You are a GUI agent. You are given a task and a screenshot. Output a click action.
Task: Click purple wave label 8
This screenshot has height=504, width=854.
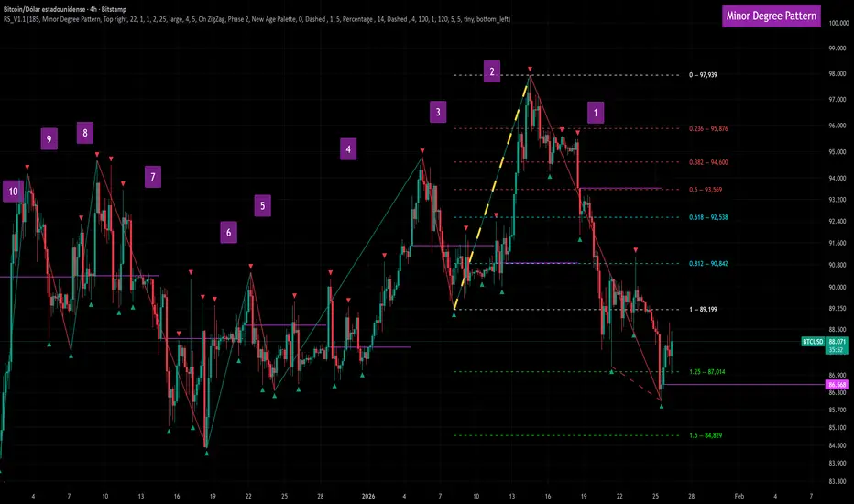[x=85, y=132]
